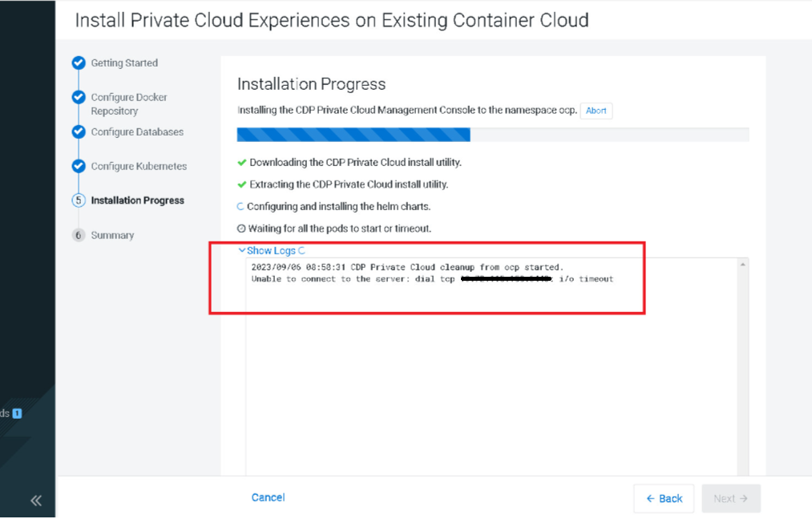Click the Next button
812x519 pixels.
click(730, 498)
